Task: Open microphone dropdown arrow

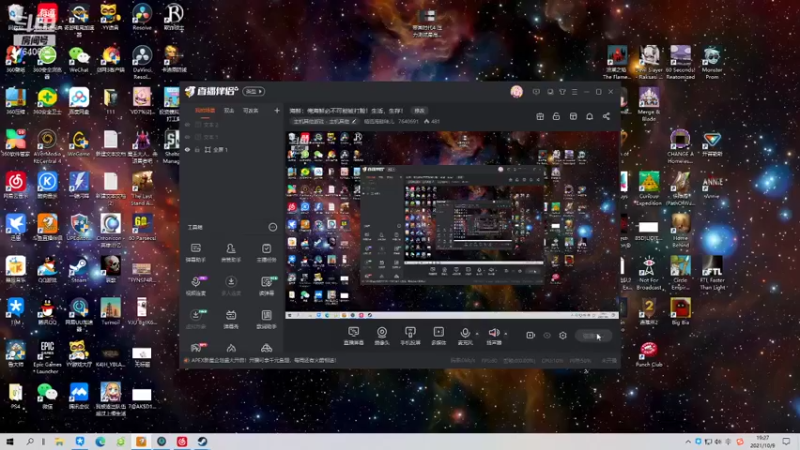Action: pyautogui.click(x=477, y=334)
